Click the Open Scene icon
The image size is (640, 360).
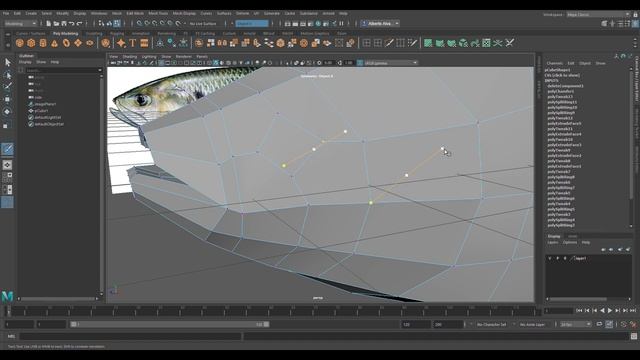[x=56, y=24]
